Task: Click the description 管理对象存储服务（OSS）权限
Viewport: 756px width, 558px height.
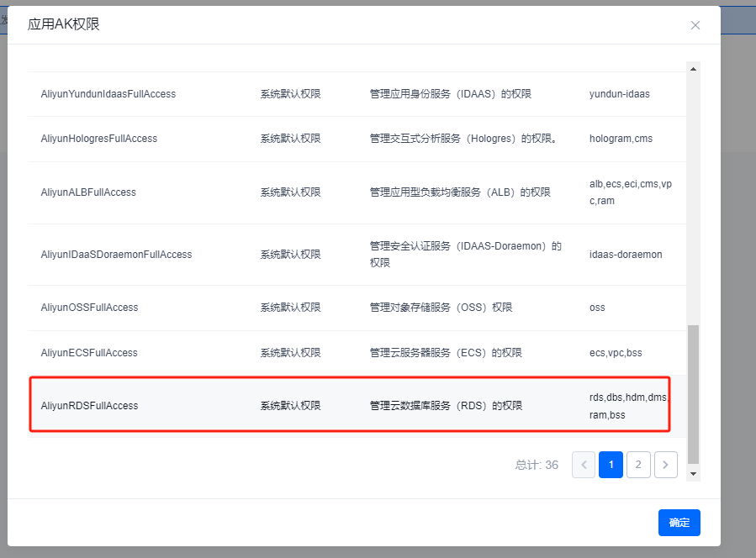Action: pyautogui.click(x=441, y=308)
